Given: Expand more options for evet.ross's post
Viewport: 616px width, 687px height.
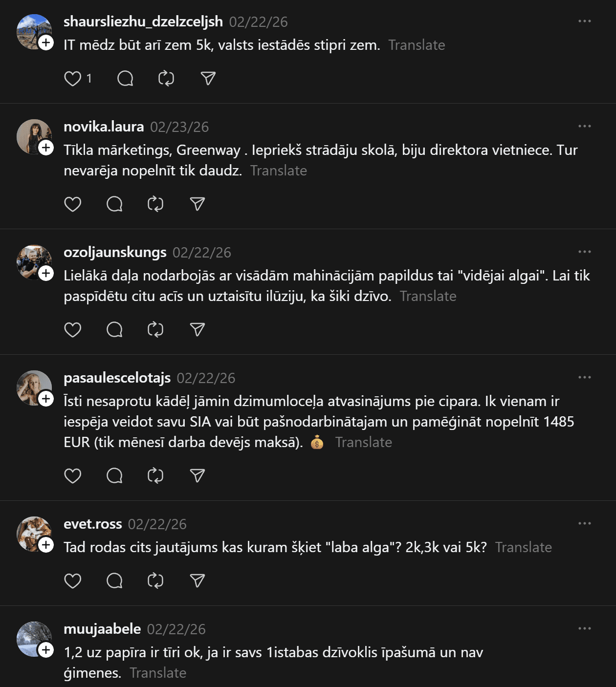Looking at the screenshot, I should tap(585, 524).
